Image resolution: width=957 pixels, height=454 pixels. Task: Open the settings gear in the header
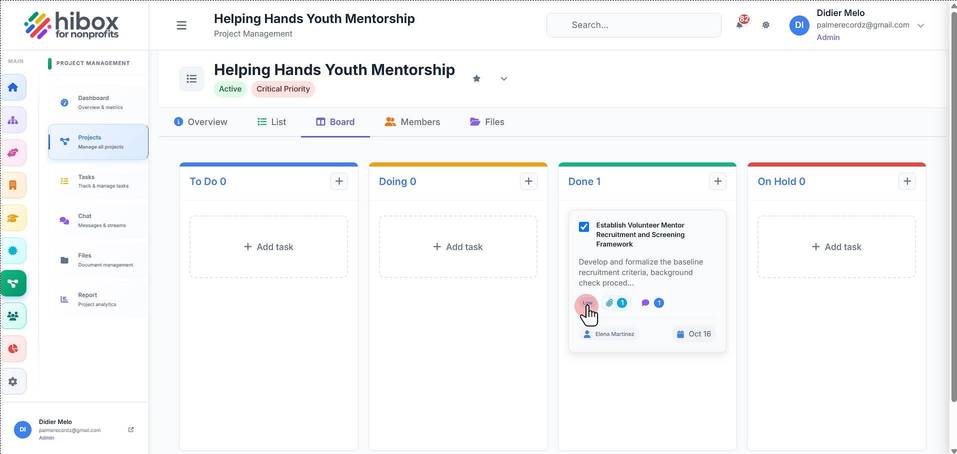tap(766, 25)
